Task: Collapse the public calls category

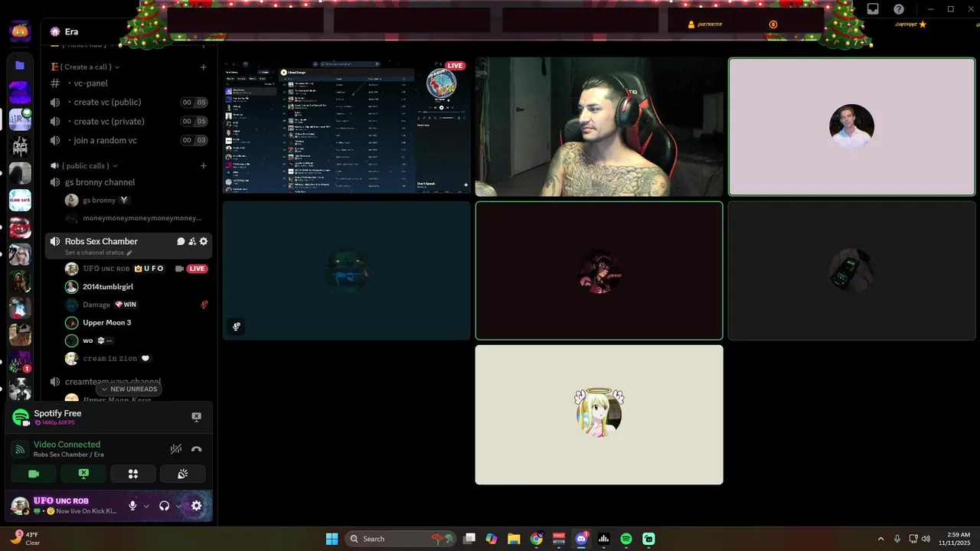Action: [x=84, y=165]
